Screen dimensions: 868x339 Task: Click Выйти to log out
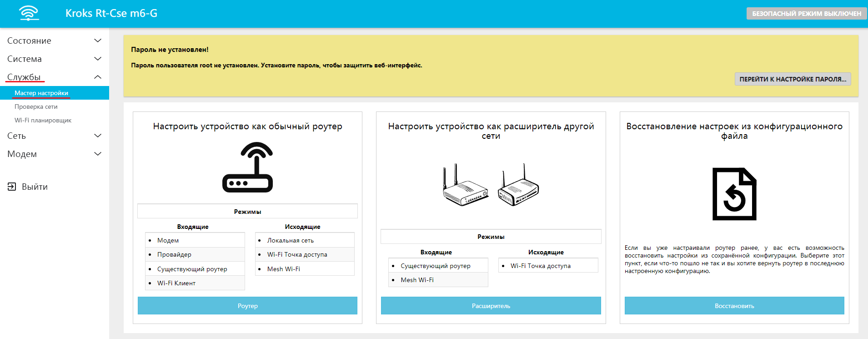[35, 187]
